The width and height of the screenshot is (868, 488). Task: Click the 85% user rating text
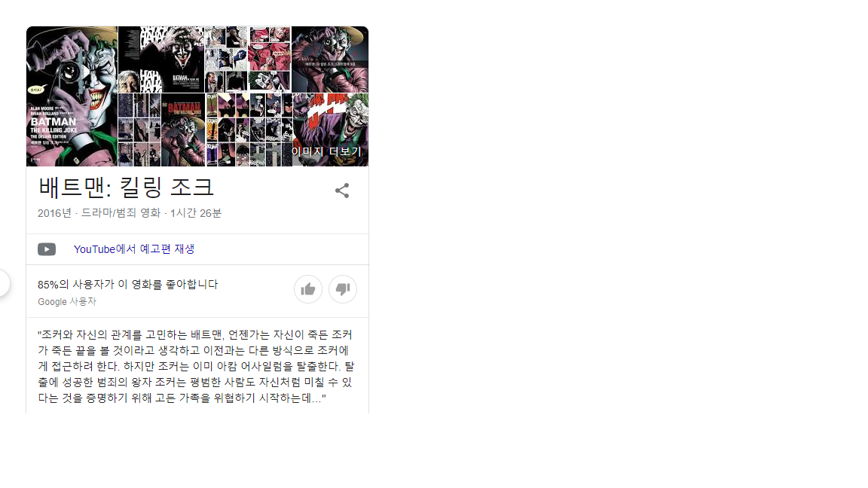[x=128, y=285]
